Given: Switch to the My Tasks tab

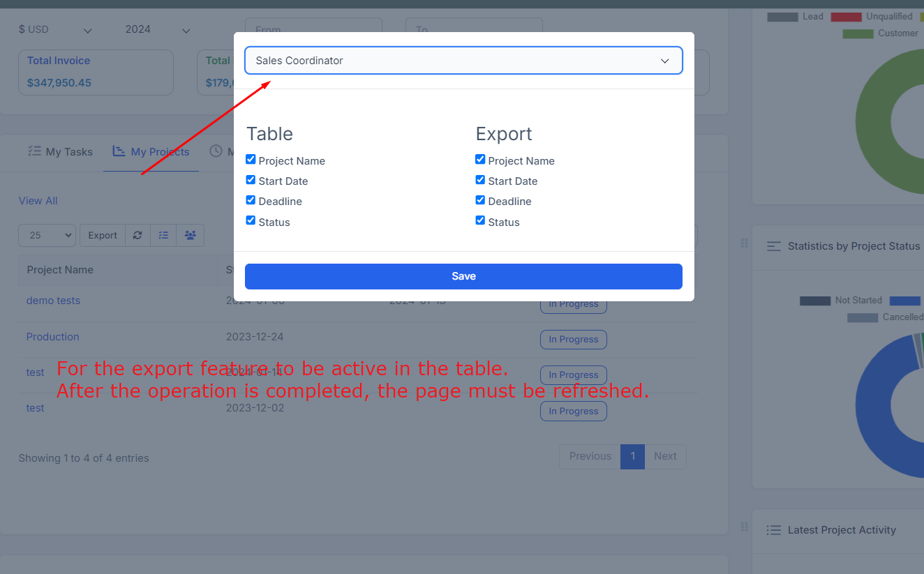Looking at the screenshot, I should coord(60,152).
